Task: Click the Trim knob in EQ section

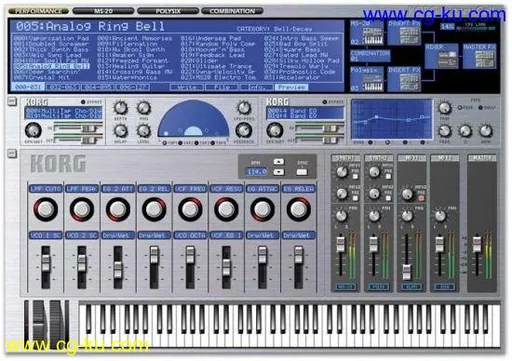Action: coord(445,108)
